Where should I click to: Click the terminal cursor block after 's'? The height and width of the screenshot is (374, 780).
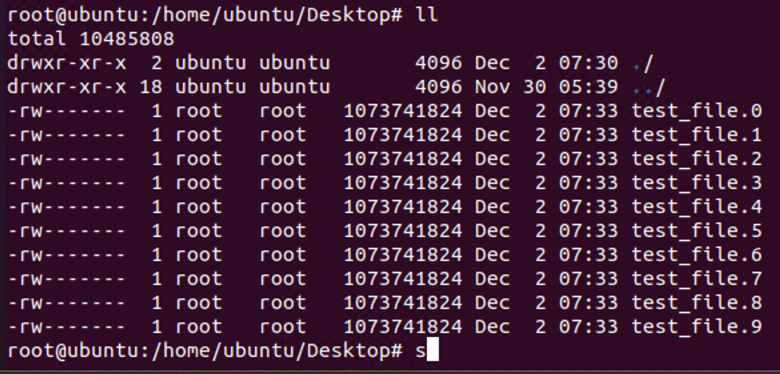433,350
